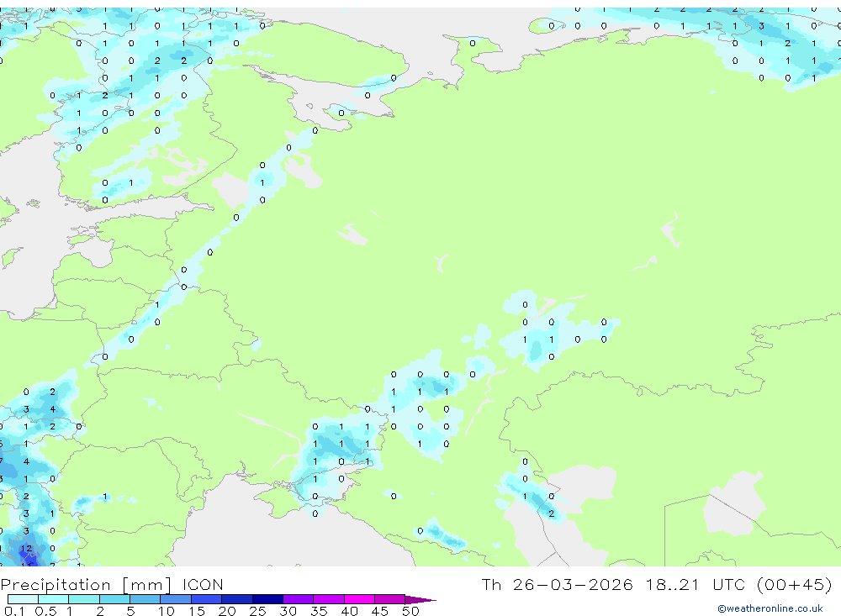Click the legend scale label '45'
The height and width of the screenshot is (616, 841).
click(x=380, y=611)
